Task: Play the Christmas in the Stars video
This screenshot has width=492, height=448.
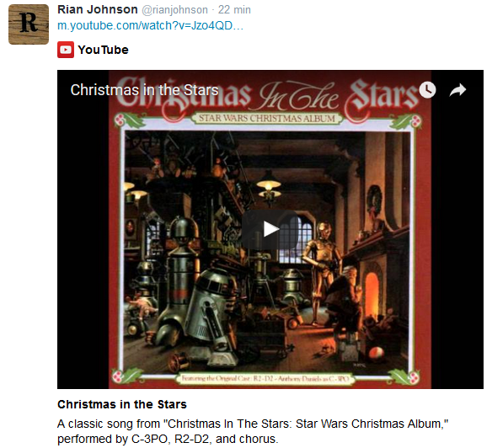Action: click(270, 229)
